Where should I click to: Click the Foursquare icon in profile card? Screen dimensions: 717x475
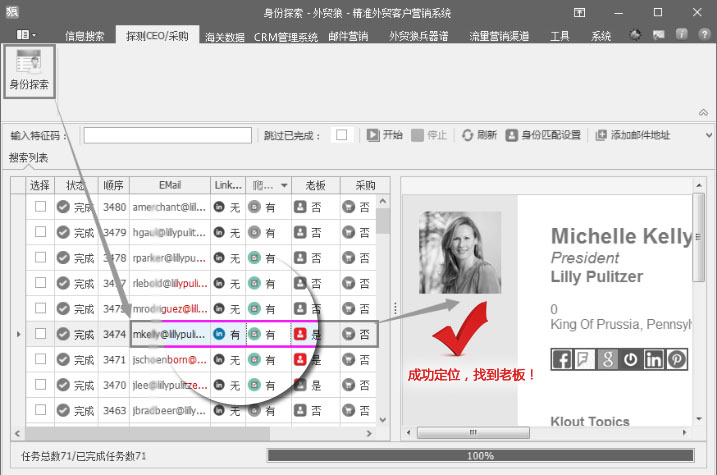coord(585,359)
